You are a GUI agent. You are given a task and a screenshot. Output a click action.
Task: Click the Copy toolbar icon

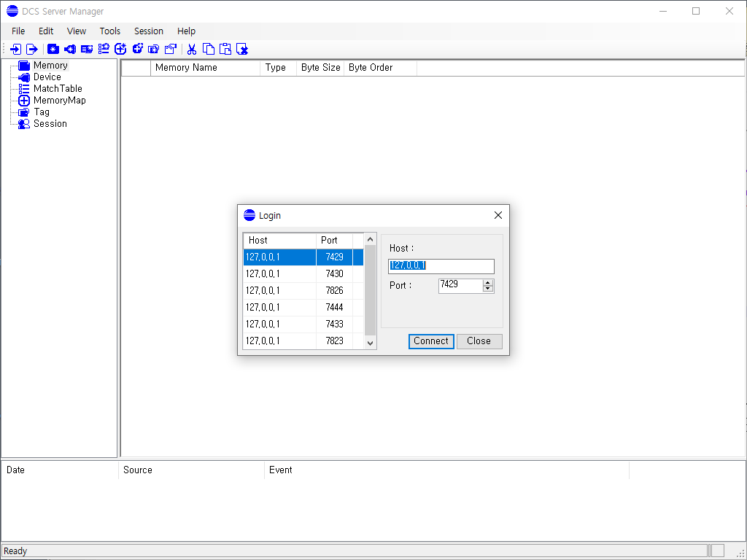pos(208,49)
